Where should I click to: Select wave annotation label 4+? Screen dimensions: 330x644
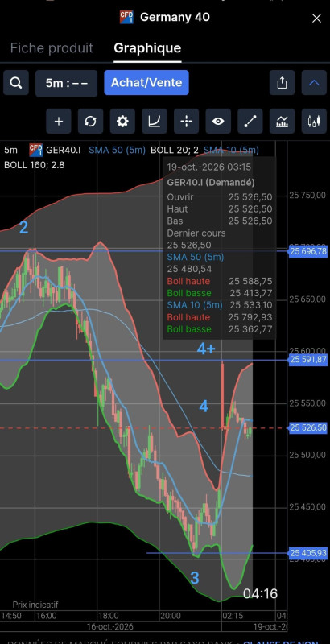206,349
